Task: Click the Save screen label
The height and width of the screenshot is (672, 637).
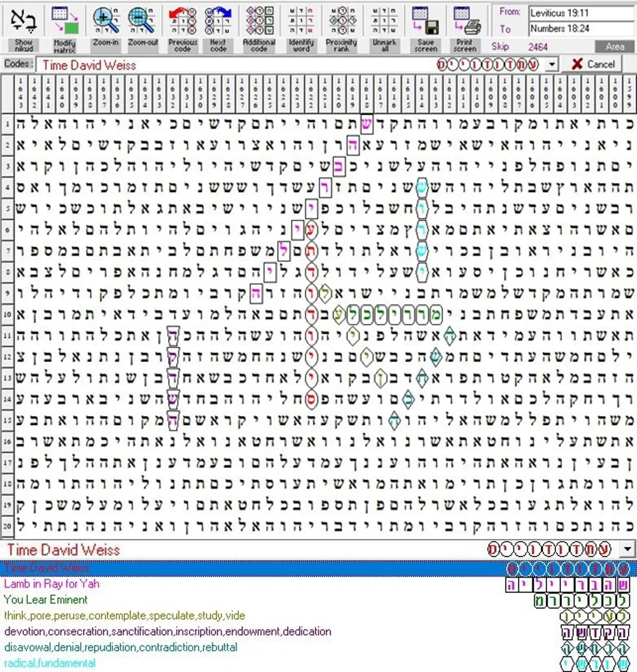Action: (426, 46)
